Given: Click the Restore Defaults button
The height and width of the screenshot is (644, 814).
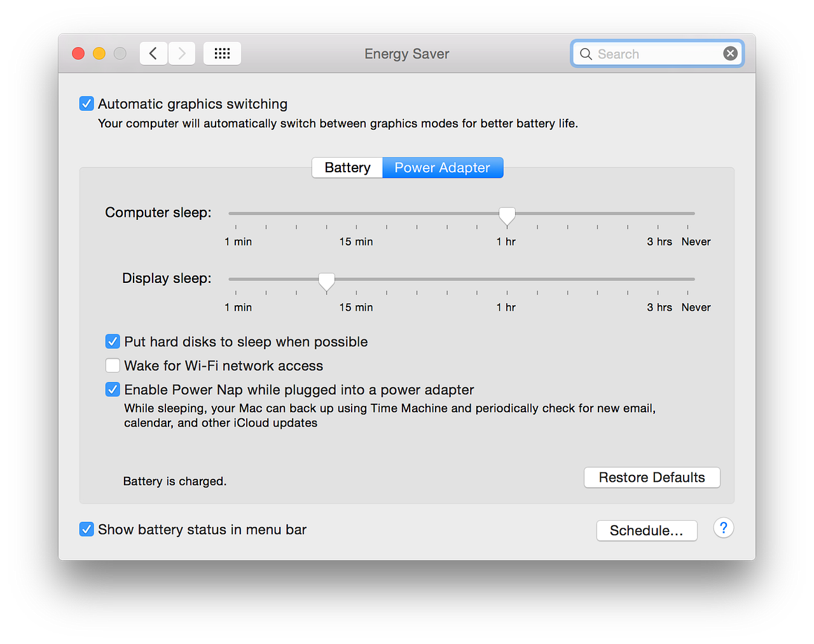Looking at the screenshot, I should tap(651, 477).
